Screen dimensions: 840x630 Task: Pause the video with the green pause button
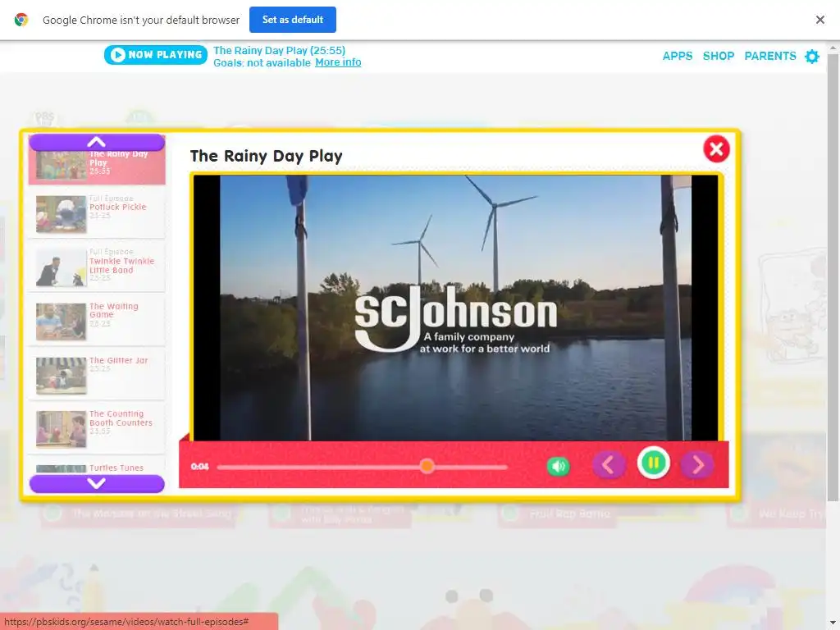coord(653,463)
